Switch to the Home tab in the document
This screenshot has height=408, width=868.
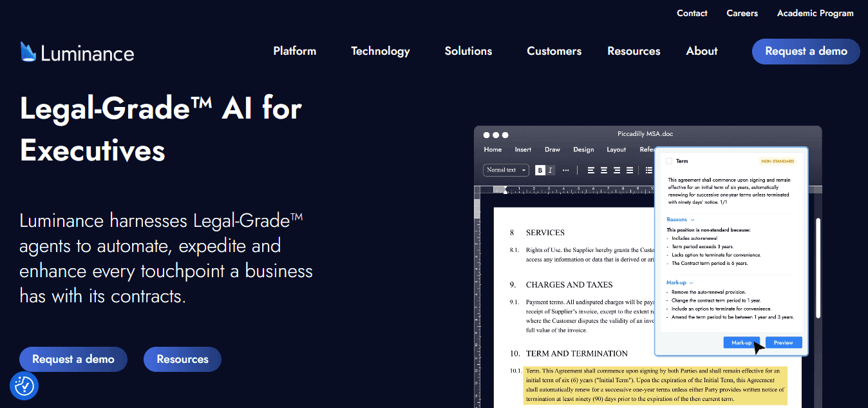493,150
